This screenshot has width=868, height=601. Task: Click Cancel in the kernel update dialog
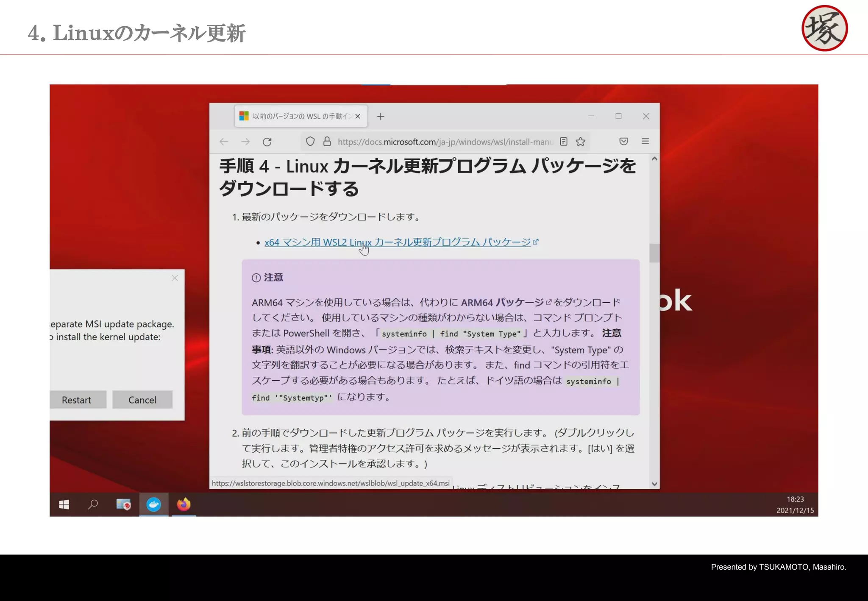142,400
